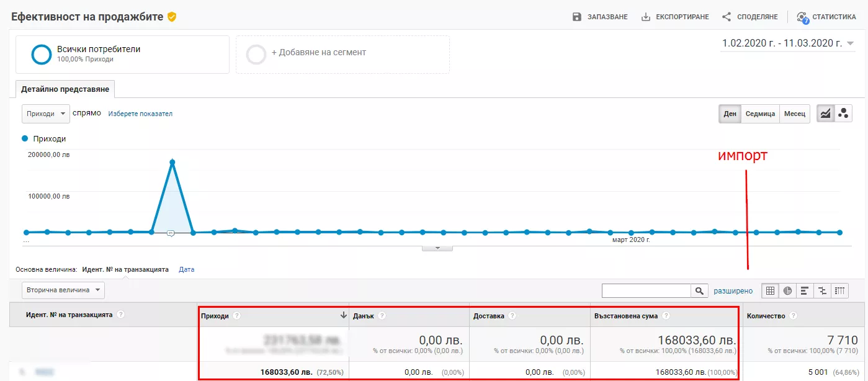Share the report using Споделяне

pos(749,17)
